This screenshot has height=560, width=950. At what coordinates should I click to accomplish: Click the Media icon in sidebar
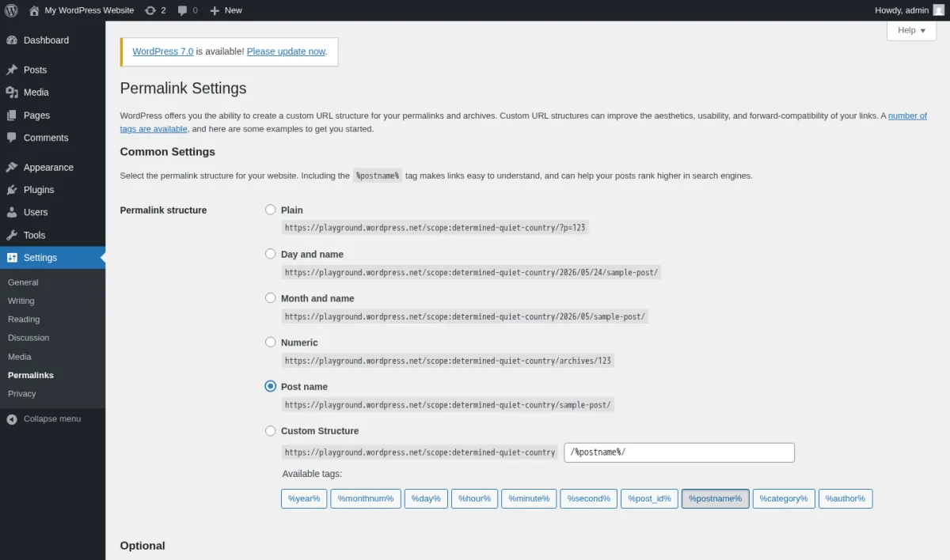coord(12,93)
